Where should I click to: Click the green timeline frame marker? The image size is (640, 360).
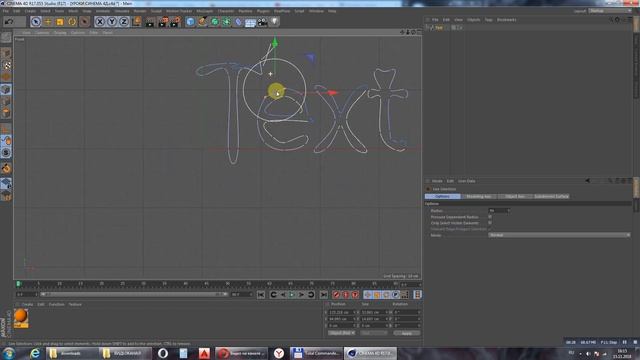[x=18, y=284]
